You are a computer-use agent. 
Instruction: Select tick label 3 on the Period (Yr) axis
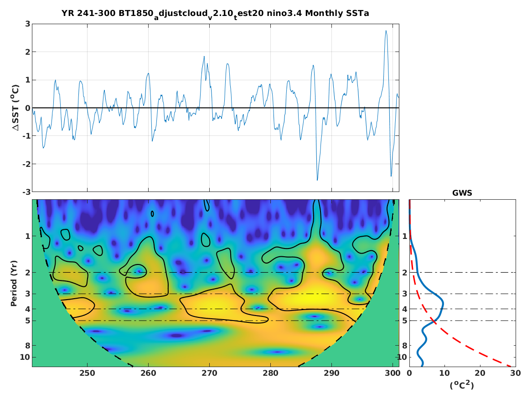pos(27,294)
